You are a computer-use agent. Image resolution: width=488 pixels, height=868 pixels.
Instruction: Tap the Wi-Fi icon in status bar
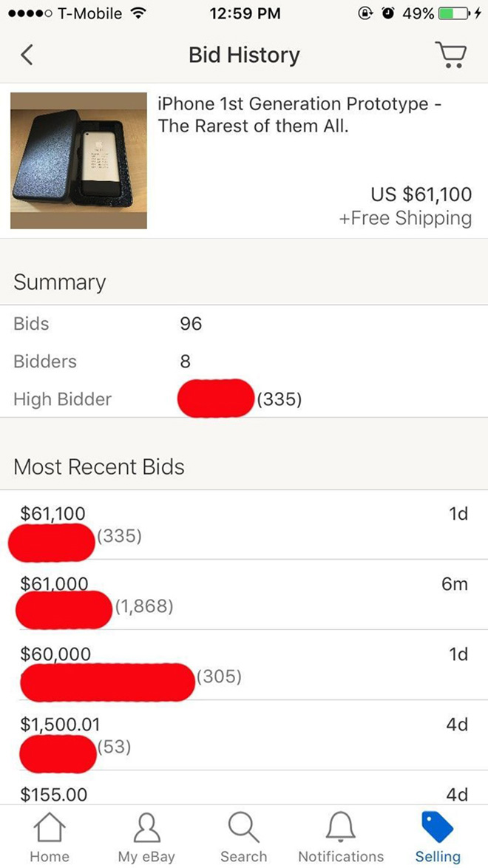coord(136,13)
